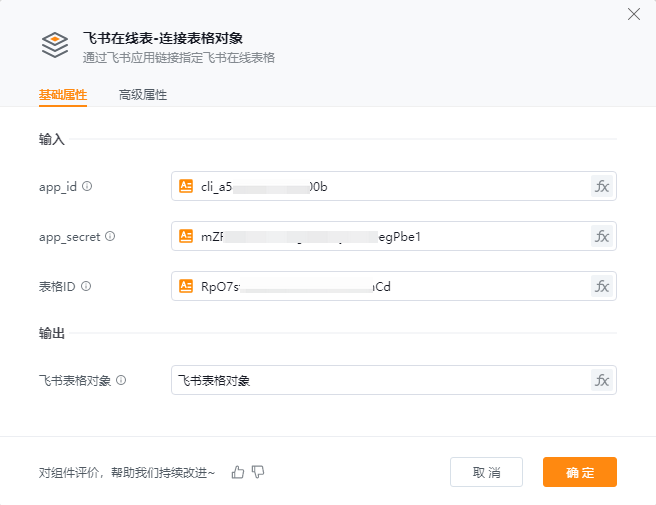Viewport: 656px width, 505px height.
Task: Click the 飞书表格对象 label on the left
Action: pos(75,380)
